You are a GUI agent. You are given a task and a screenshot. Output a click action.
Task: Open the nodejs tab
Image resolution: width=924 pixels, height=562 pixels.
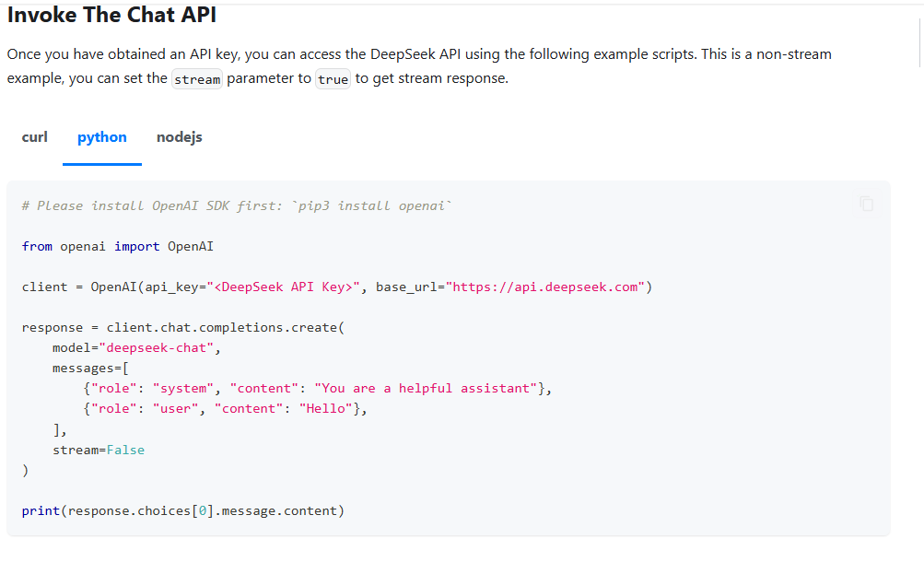(x=179, y=137)
